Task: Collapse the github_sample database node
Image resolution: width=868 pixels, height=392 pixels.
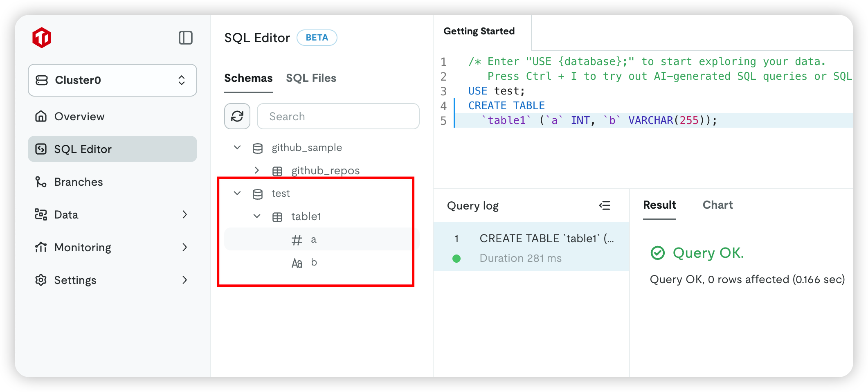Action: pos(237,147)
